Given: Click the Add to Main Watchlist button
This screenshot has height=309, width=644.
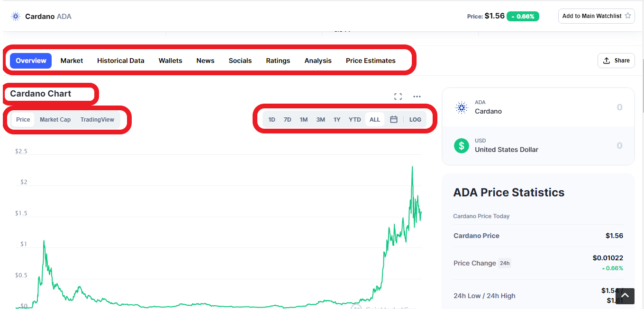Looking at the screenshot, I should click(x=597, y=16).
